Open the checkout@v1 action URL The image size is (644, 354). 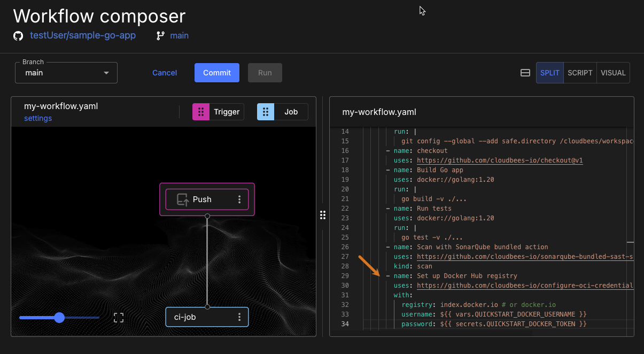coord(499,160)
